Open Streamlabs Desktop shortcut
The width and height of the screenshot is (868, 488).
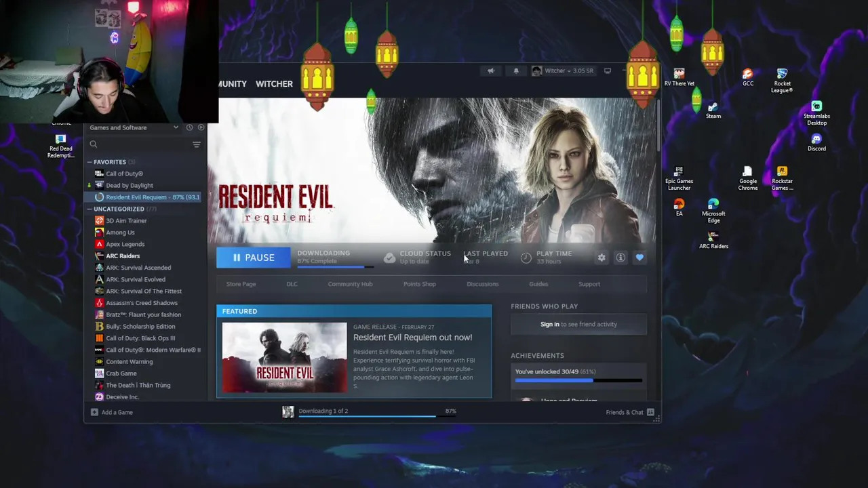click(x=816, y=113)
